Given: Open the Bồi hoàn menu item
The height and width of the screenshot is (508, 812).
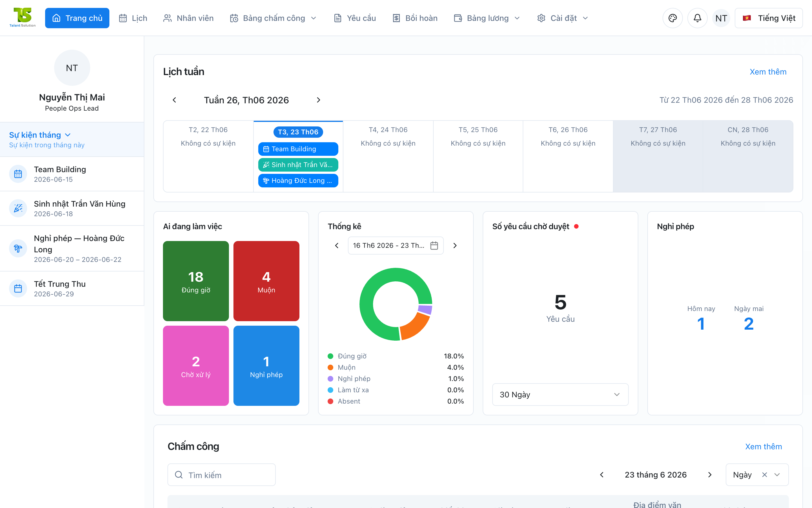Looking at the screenshot, I should 415,18.
